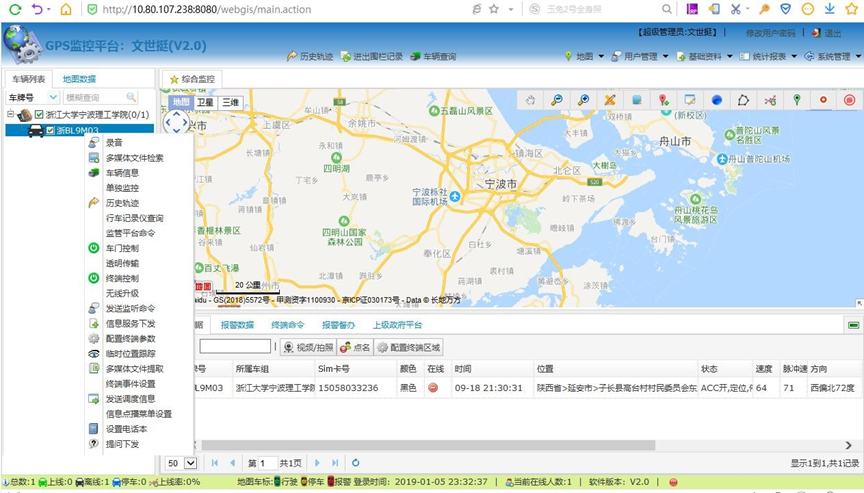Switch map view to 卫星 satellite mode
Screen dimensions: 864x493
coord(204,102)
